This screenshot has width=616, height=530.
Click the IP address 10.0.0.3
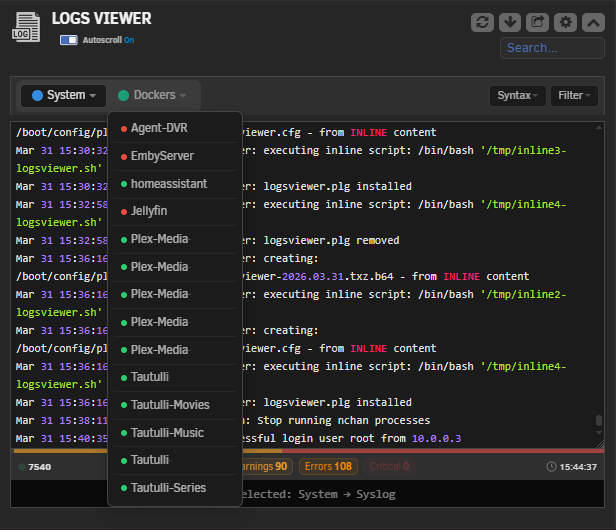pyautogui.click(x=436, y=438)
